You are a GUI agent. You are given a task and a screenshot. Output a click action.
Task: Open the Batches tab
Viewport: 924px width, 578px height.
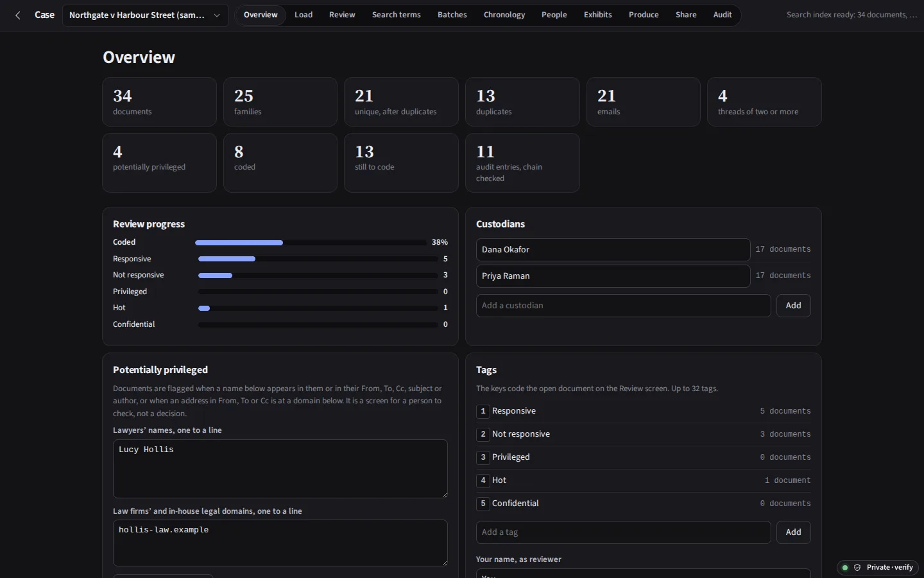(x=452, y=15)
